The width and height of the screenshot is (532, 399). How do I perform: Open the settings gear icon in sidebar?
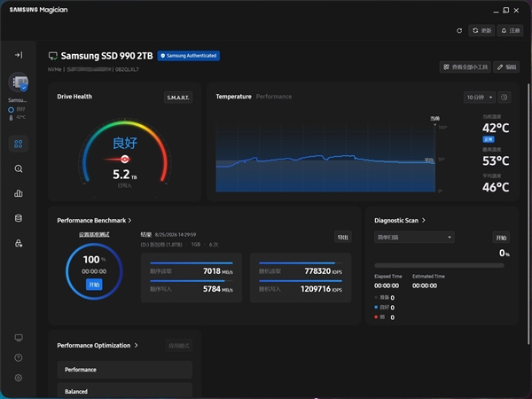pyautogui.click(x=19, y=378)
